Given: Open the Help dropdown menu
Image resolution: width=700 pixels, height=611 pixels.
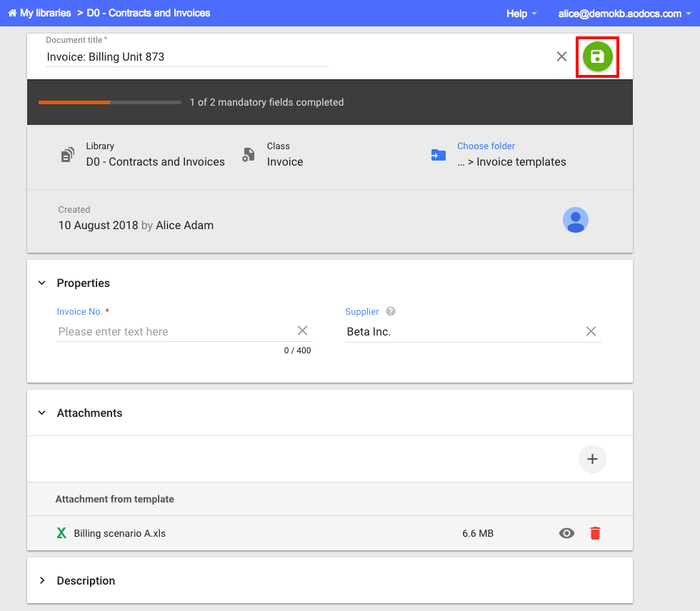Looking at the screenshot, I should pos(521,14).
